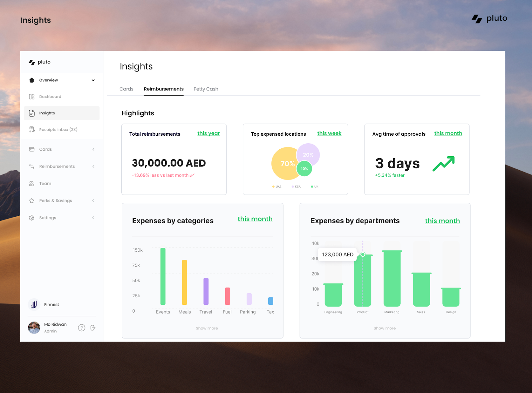Viewport: 532px width, 393px height.
Task: Open the 'this week' period selector
Action: (x=329, y=133)
